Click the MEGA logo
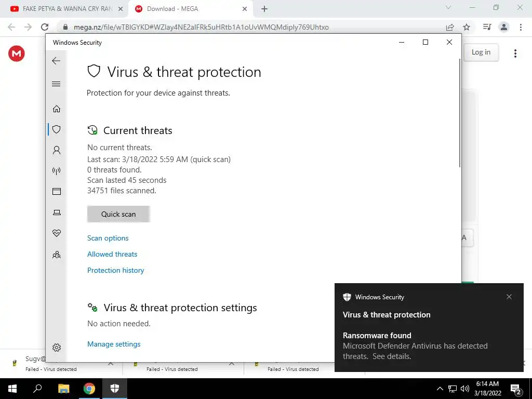 click(x=17, y=54)
